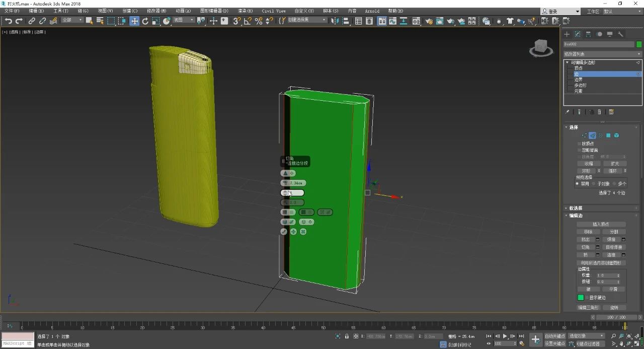This screenshot has height=349, width=644.
Task: Click the green OK checkmark in chamfer caddy
Action: (284, 232)
